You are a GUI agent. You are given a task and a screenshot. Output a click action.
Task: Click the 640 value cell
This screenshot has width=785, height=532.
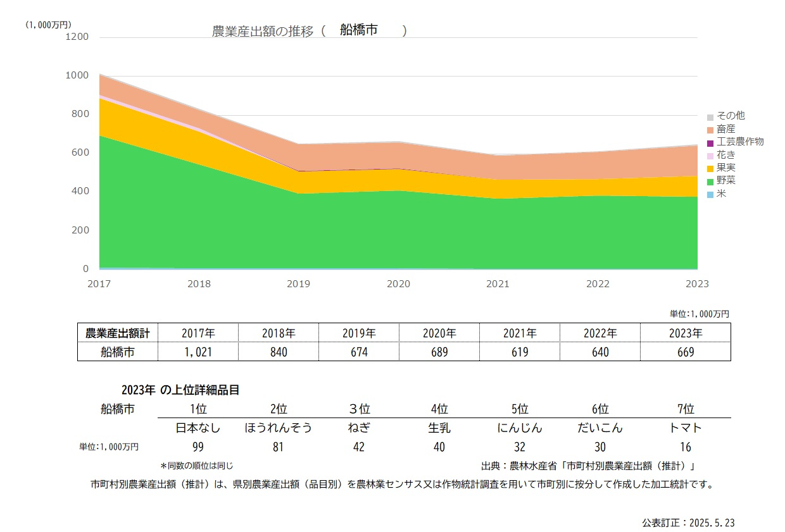(x=600, y=352)
